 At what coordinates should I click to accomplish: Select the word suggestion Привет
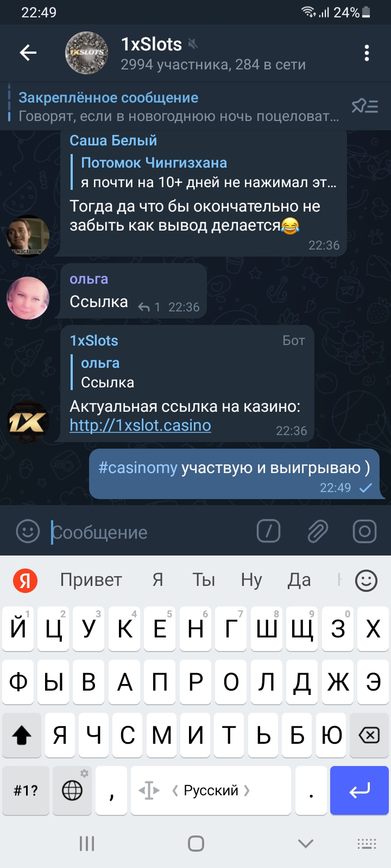pyautogui.click(x=91, y=580)
